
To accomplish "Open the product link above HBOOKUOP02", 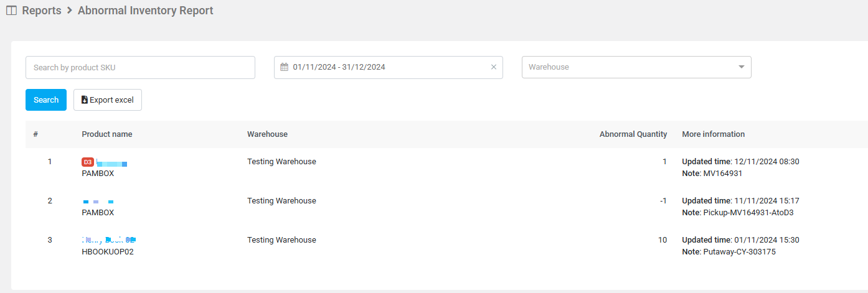I will tap(109, 240).
